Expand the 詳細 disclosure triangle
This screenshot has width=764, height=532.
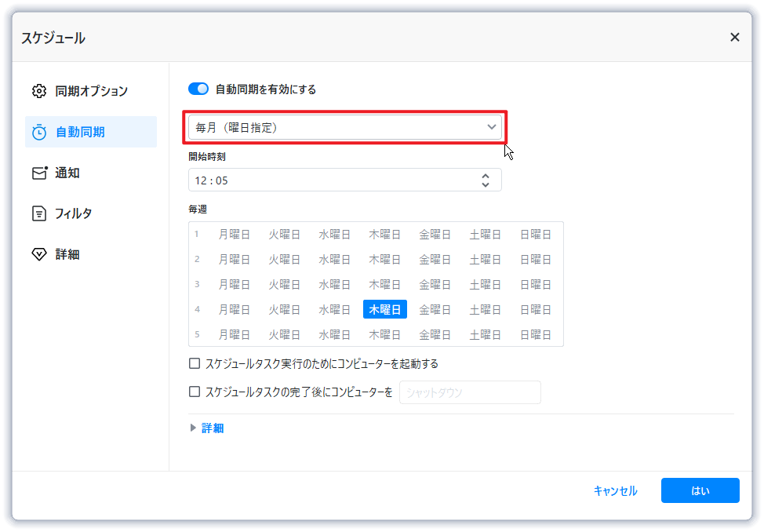[194, 428]
